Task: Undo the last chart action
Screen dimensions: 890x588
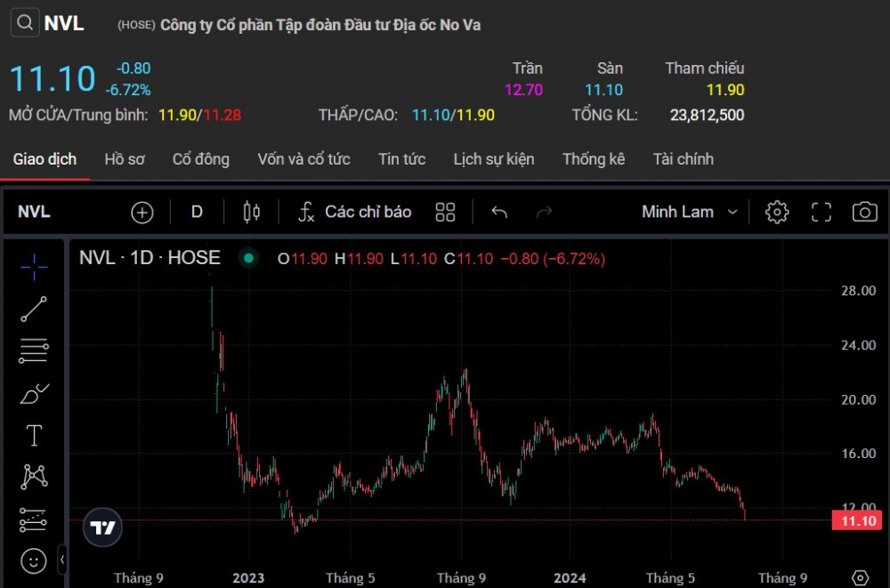Action: 499,213
